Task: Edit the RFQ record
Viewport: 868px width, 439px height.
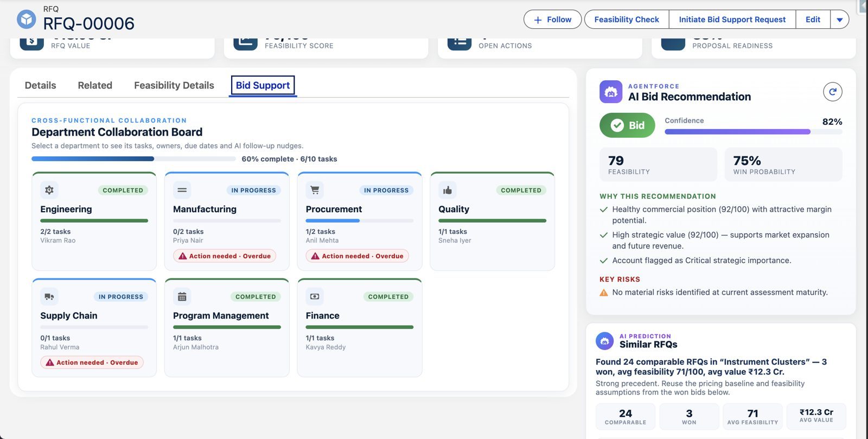Action: point(813,20)
